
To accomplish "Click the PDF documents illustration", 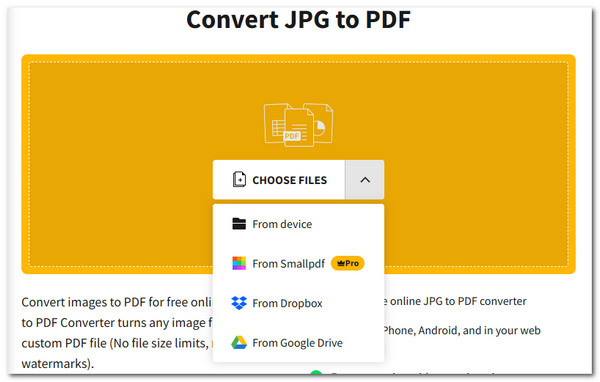I will (x=298, y=125).
